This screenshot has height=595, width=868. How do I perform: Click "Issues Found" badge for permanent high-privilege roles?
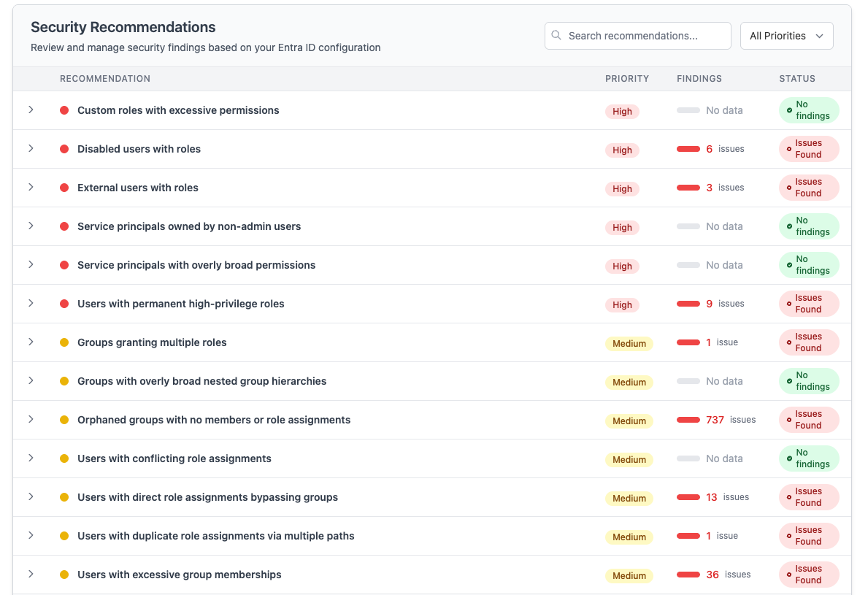pyautogui.click(x=808, y=304)
